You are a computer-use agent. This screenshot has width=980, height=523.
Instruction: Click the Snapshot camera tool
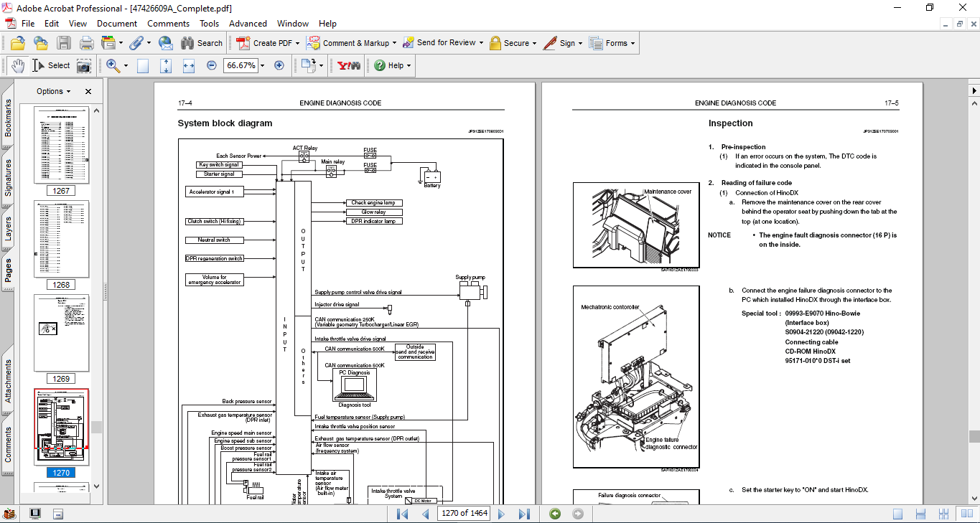pyautogui.click(x=84, y=65)
